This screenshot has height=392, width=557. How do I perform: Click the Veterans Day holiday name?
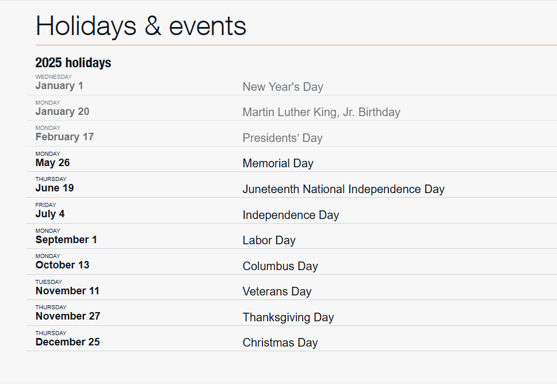coord(277,291)
